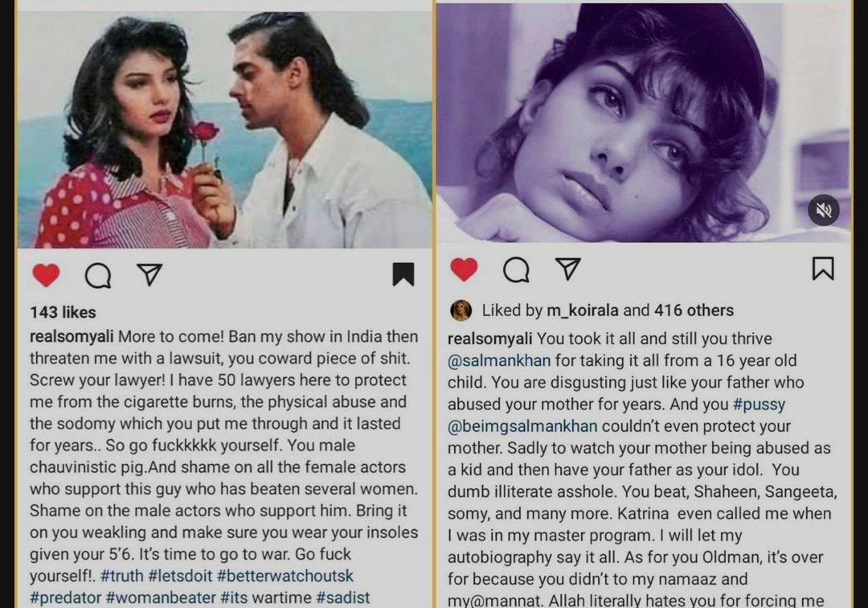Open the purple-tinted portrait video

(643, 123)
